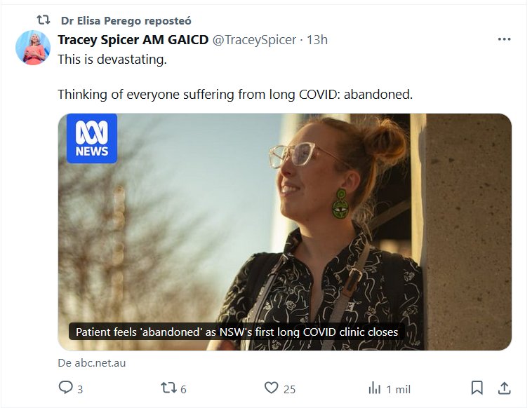This screenshot has height=408, width=532.
Task: Like the tweet with the heart icon
Action: point(271,388)
